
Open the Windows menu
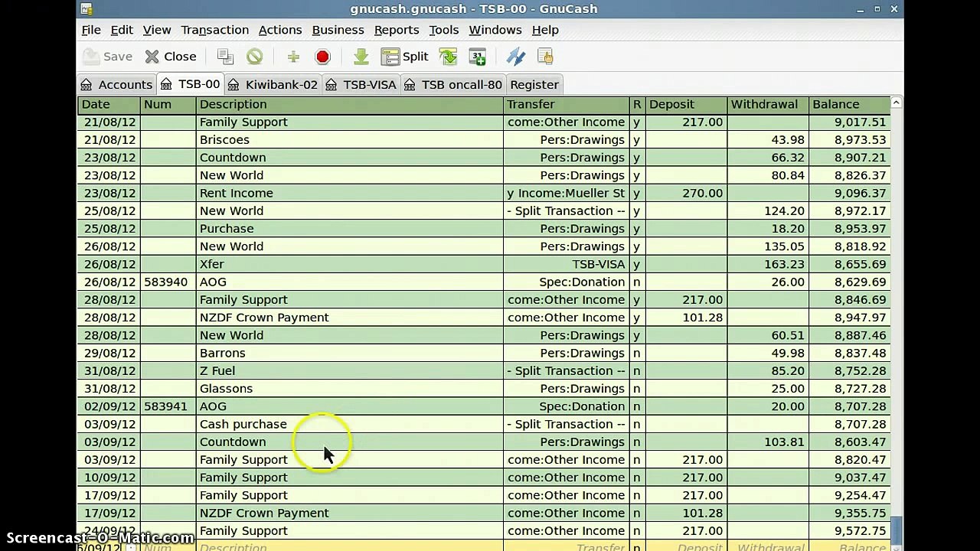click(x=495, y=30)
